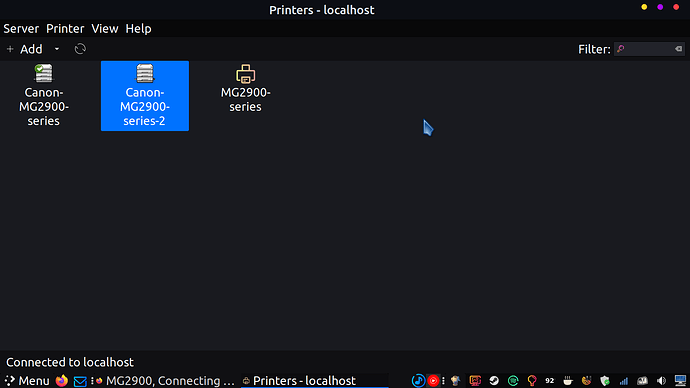690x388 pixels.
Task: Clear the Filter field text
Action: (679, 49)
